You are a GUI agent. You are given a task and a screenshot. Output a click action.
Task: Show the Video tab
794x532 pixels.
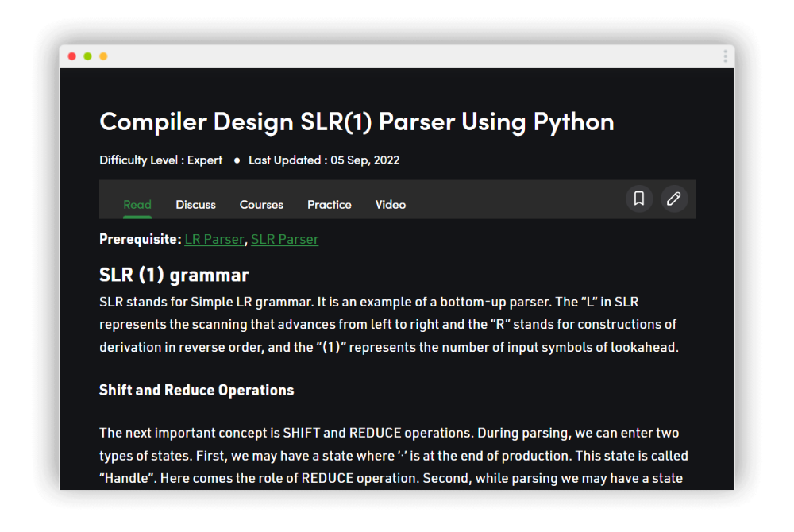391,205
